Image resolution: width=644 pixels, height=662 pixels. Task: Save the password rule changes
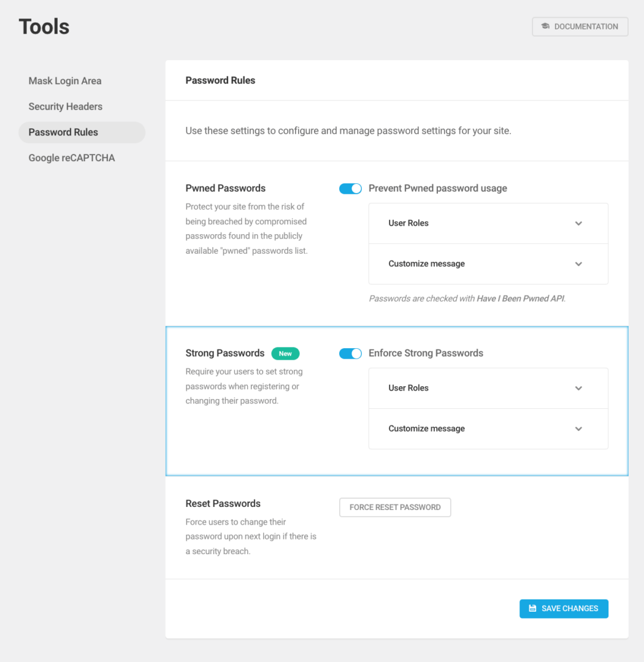564,608
